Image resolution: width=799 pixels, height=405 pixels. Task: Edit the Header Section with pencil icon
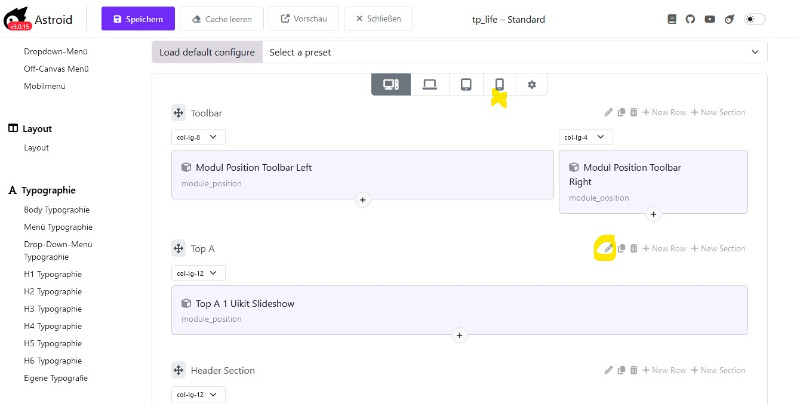(608, 370)
